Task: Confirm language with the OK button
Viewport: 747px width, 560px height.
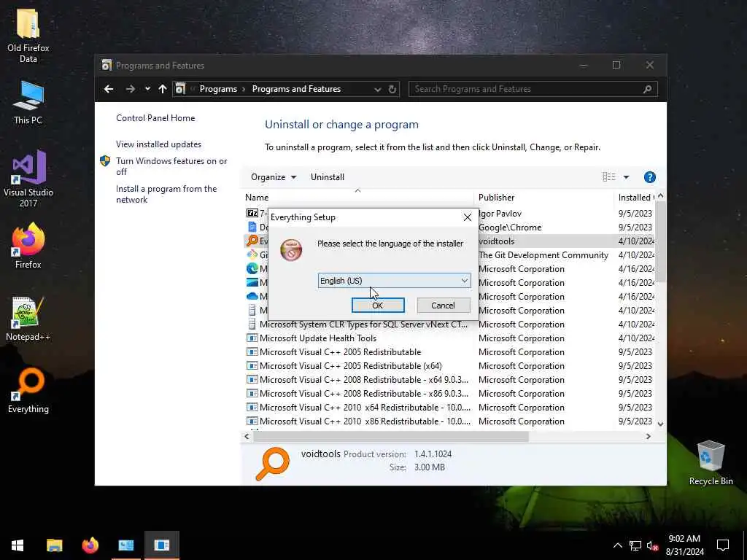Action: tap(378, 306)
